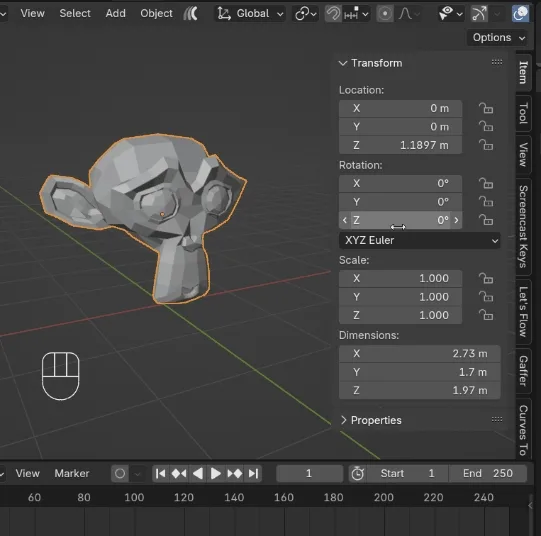Click Dimensions X field showing 2.73 m
This screenshot has width=541, height=536.
[420, 354]
